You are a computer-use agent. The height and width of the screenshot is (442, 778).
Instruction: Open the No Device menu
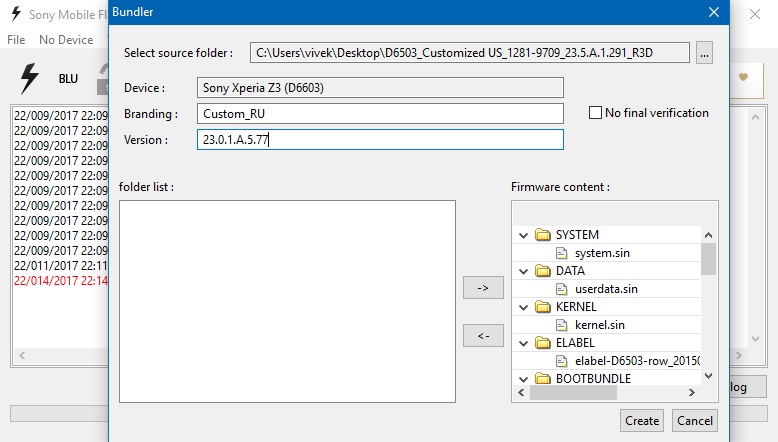(x=66, y=40)
